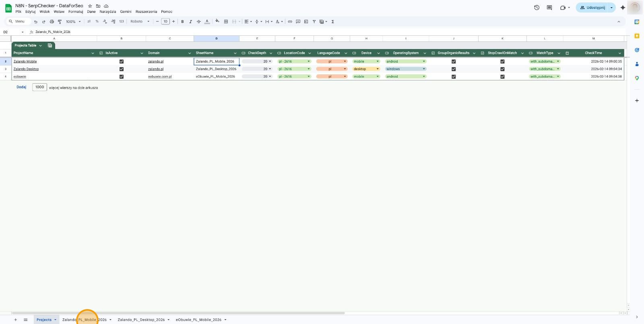Open the comments panel icon
Image resolution: width=644 pixels, height=324 pixels.
549,8
